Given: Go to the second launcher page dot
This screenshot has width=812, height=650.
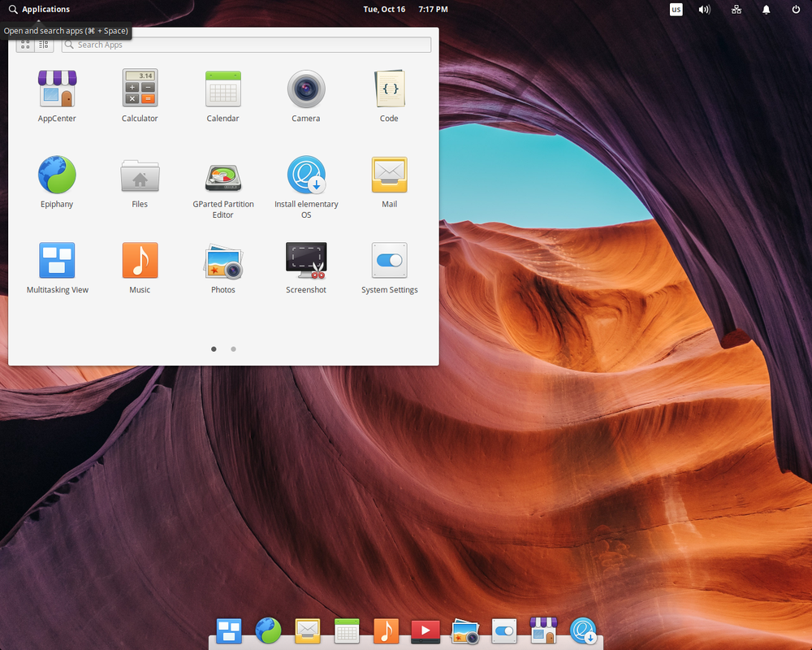Looking at the screenshot, I should click(233, 349).
